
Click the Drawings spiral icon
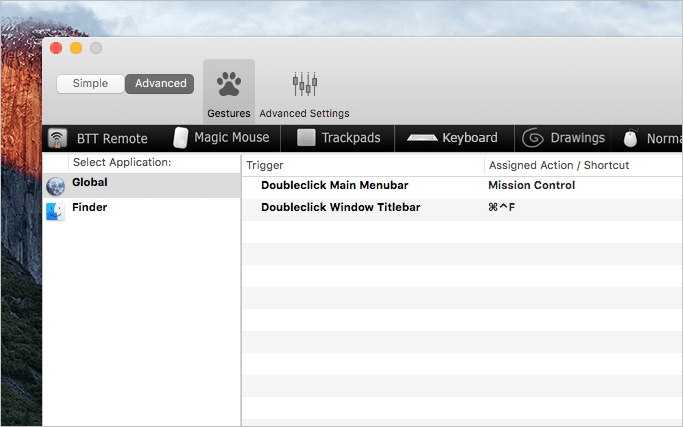[533, 138]
